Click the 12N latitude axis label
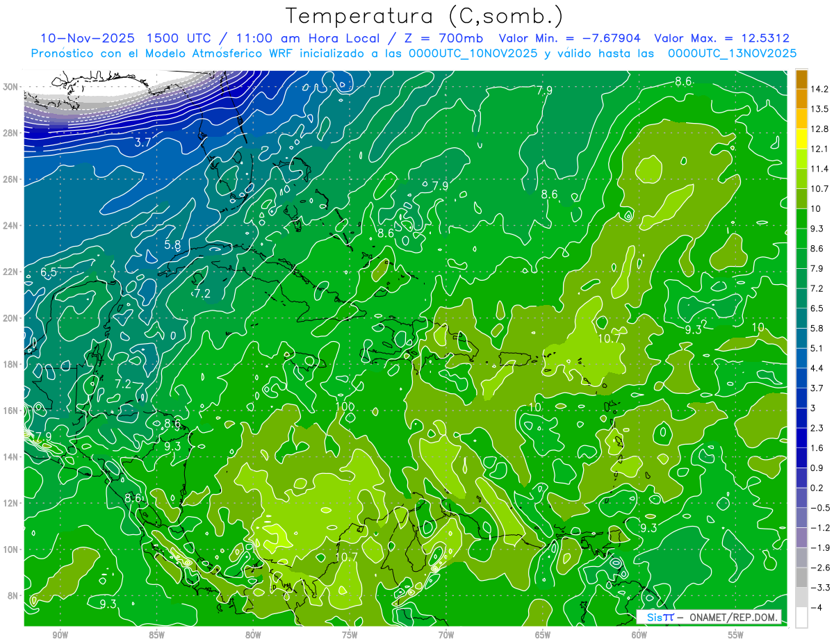The image size is (834, 644). [x=10, y=503]
